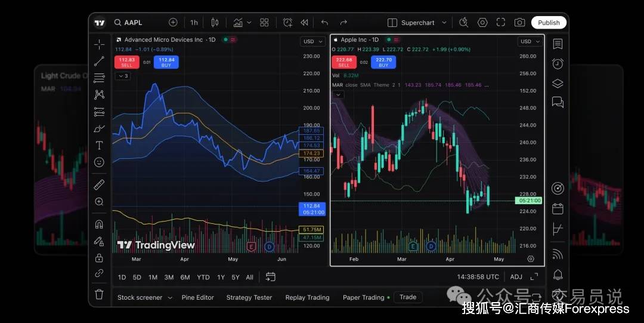Take a chart snapshot with camera icon
Viewport: 644px width, 323px height.
tap(519, 23)
